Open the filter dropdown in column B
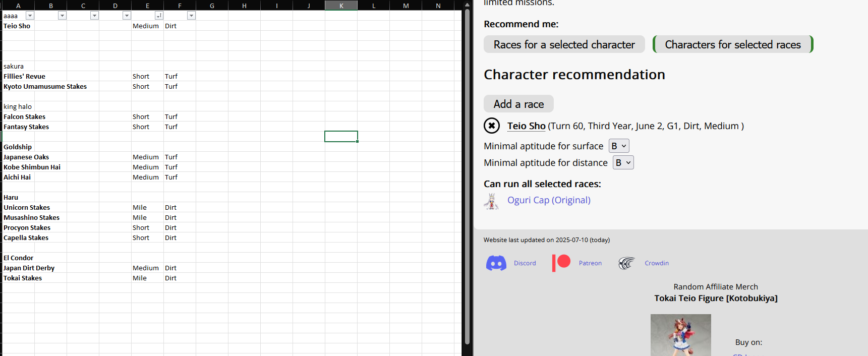This screenshot has height=356, width=868. 62,16
